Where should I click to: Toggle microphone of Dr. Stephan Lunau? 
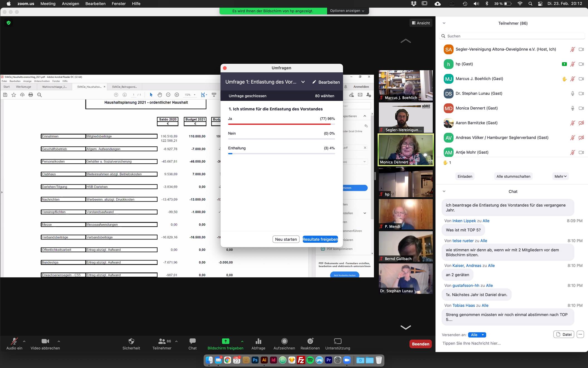(572, 94)
